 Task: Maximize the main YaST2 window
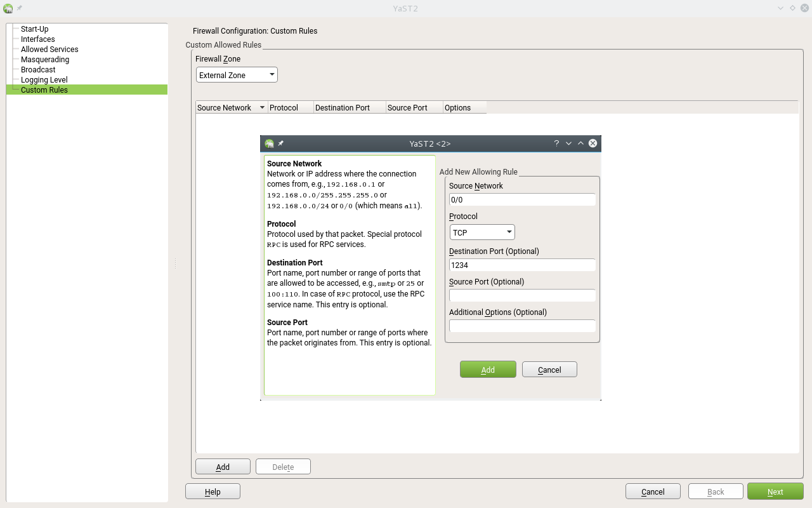792,8
